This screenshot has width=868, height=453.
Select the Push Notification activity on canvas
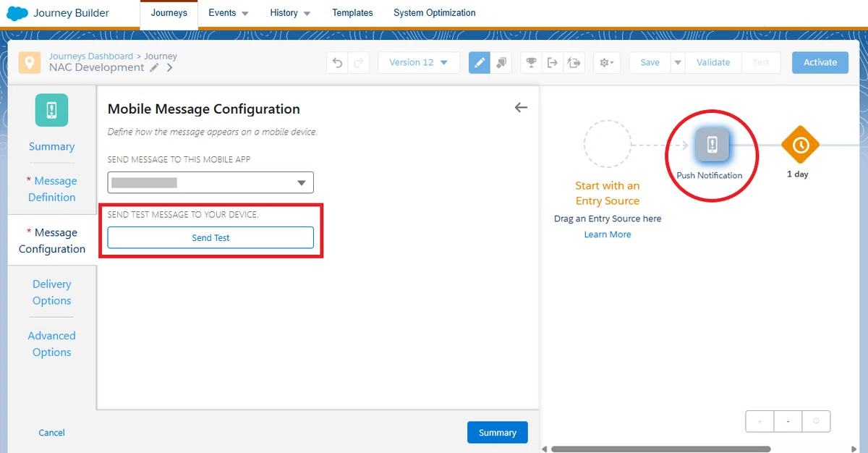pyautogui.click(x=712, y=145)
